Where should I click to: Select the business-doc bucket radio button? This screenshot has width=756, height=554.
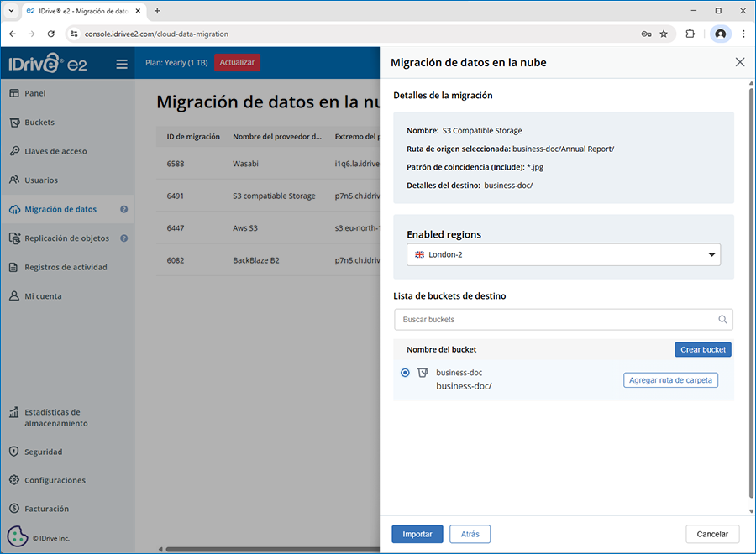tap(406, 373)
